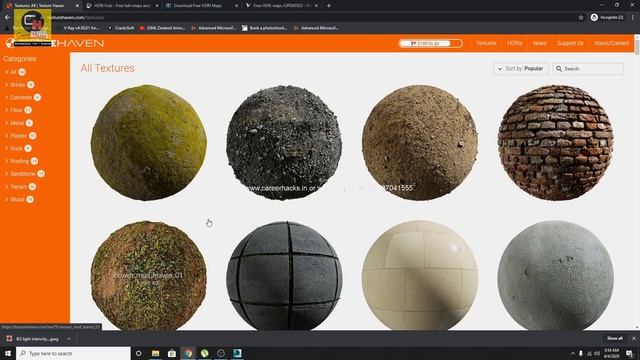Click the search magnifier icon
This screenshot has width=640, height=360.
559,69
